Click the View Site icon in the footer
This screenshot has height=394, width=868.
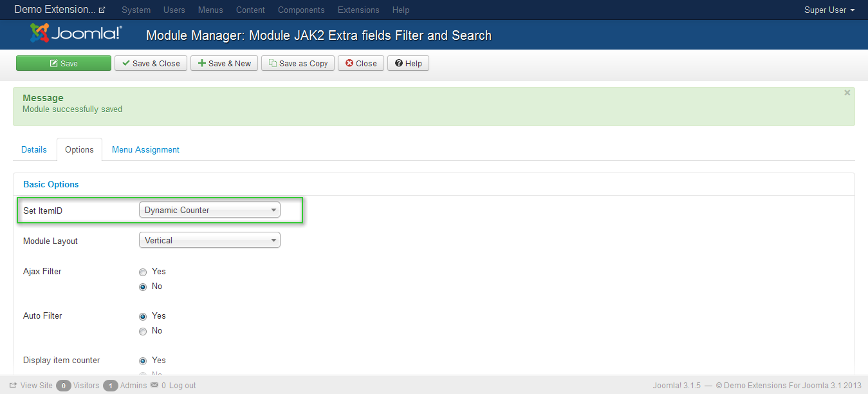pyautogui.click(x=13, y=386)
